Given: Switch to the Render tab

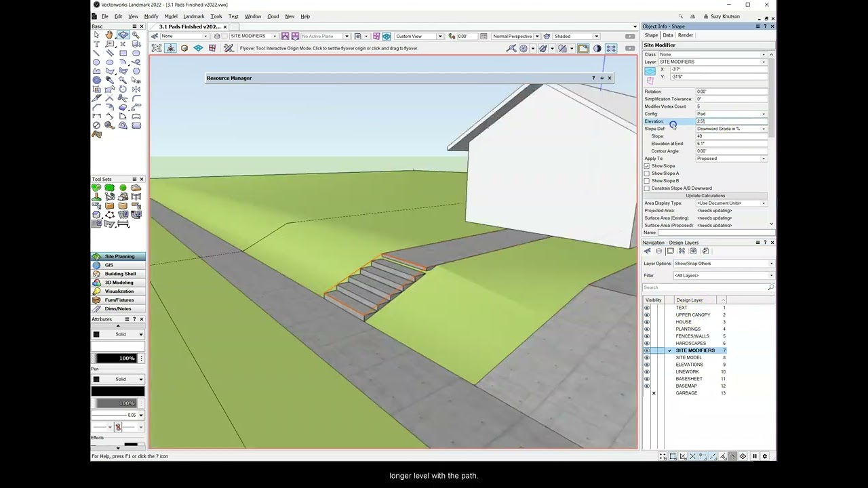Looking at the screenshot, I should tap(686, 35).
